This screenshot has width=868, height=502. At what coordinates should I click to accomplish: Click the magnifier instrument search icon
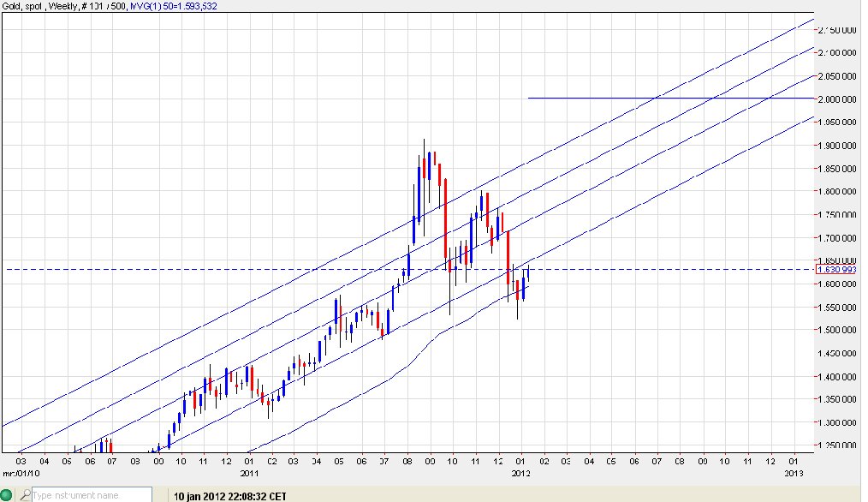point(25,495)
